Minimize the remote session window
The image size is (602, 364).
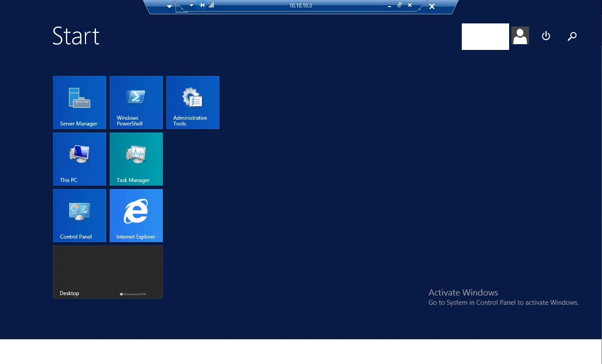coord(389,6)
